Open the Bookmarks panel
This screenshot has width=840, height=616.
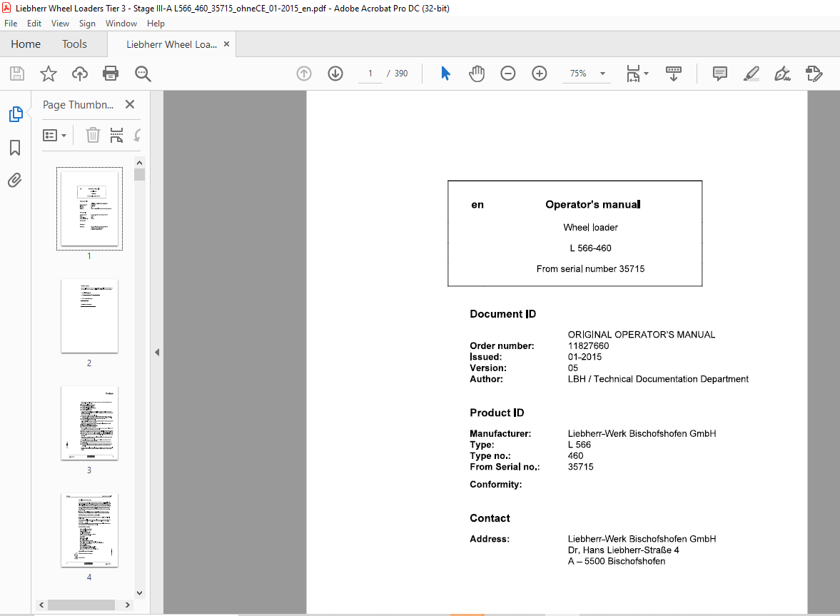[15, 148]
